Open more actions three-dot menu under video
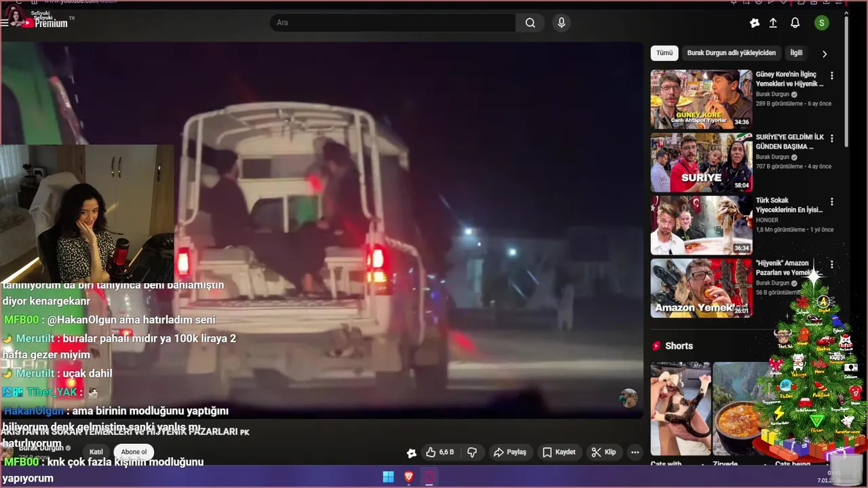This screenshot has height=488, width=868. tap(635, 452)
